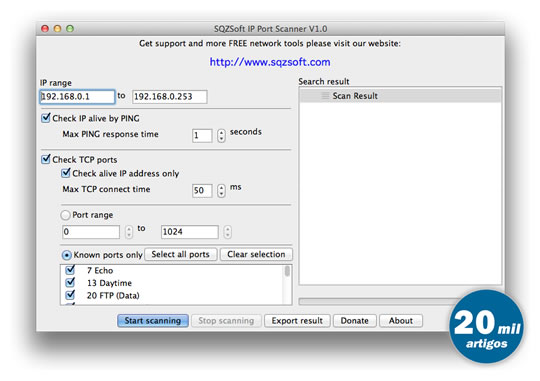Click Select all ports button
The width and height of the screenshot is (540, 381).
[x=180, y=255]
